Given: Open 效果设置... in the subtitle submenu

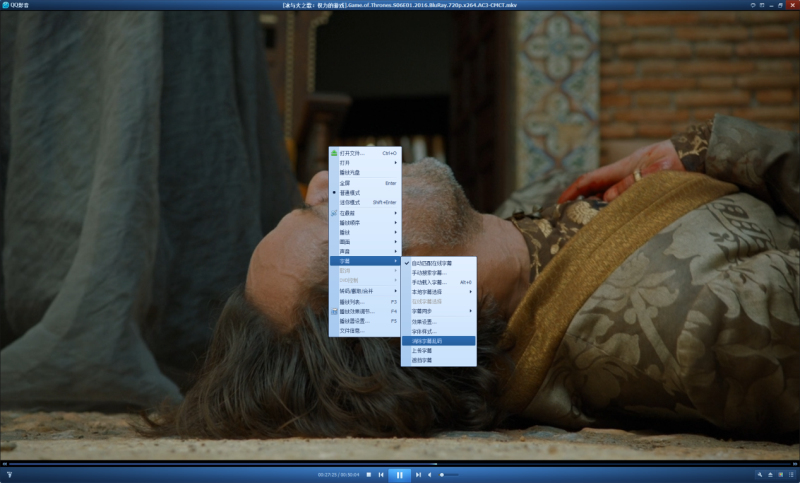Looking at the screenshot, I should (439, 322).
